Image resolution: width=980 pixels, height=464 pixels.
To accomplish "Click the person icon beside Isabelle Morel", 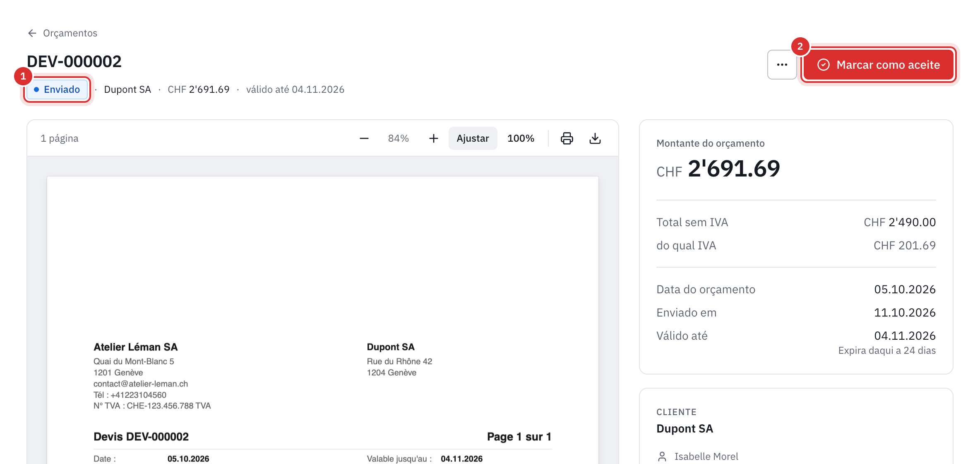I will 662,457.
